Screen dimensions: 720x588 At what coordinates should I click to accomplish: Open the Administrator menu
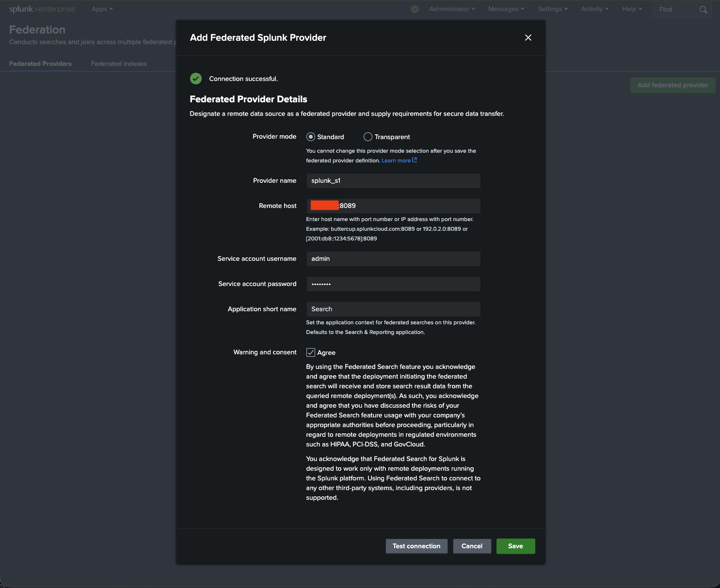452,9
